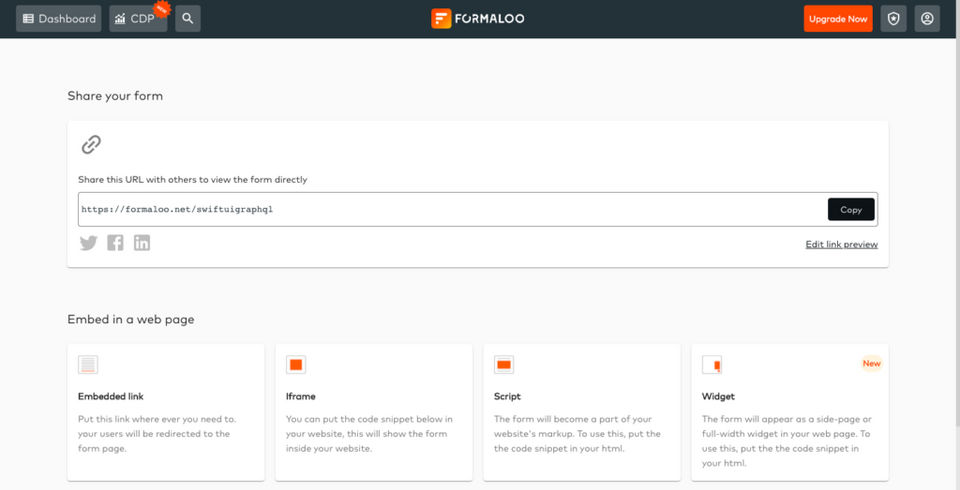Click the Iframe embed icon

[296, 365]
